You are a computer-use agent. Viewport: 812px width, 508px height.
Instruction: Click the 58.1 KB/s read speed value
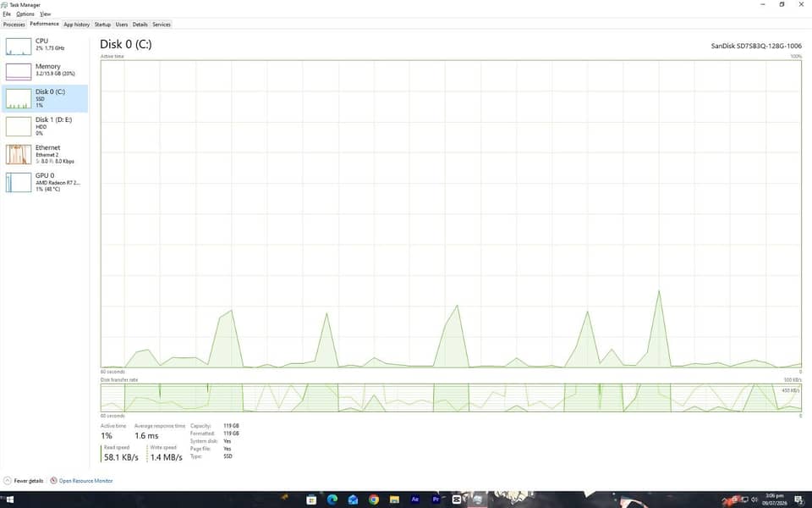pos(121,457)
